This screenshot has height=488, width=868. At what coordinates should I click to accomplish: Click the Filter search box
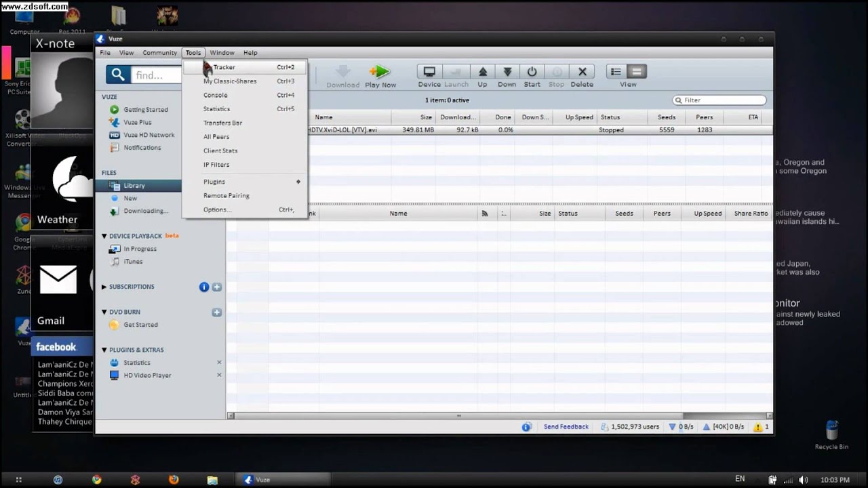719,100
